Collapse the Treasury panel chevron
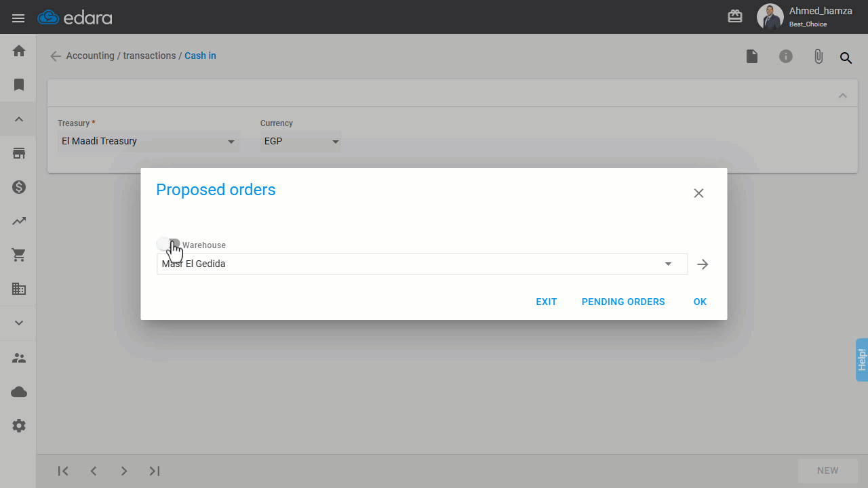This screenshot has height=488, width=868. pyautogui.click(x=843, y=96)
